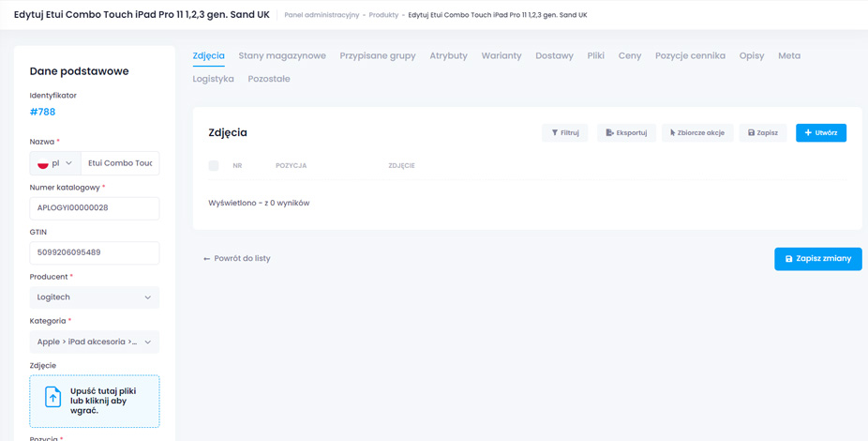Select the Pozycje cennika tab
868x441 pixels.
(690, 56)
